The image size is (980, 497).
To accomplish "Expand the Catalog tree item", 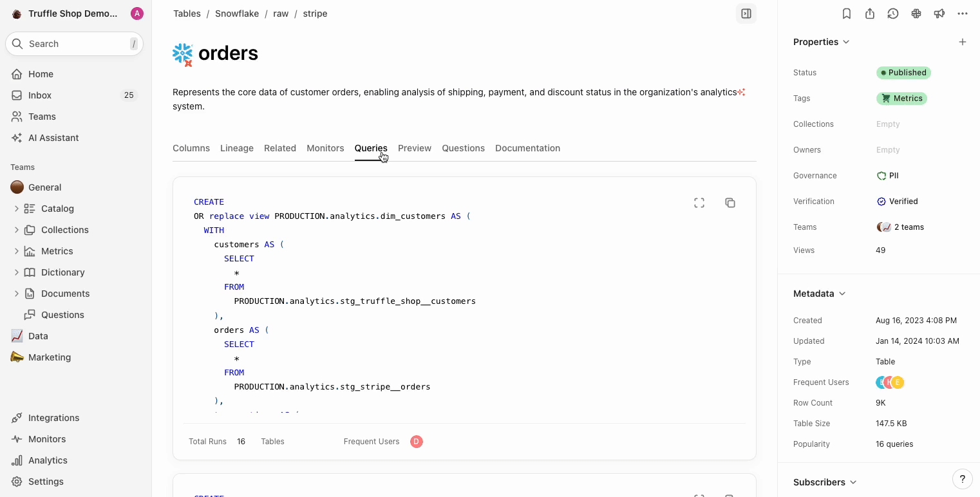I will pyautogui.click(x=17, y=209).
